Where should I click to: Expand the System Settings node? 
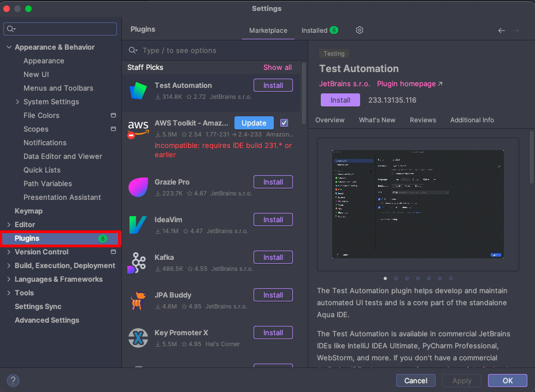click(x=17, y=102)
